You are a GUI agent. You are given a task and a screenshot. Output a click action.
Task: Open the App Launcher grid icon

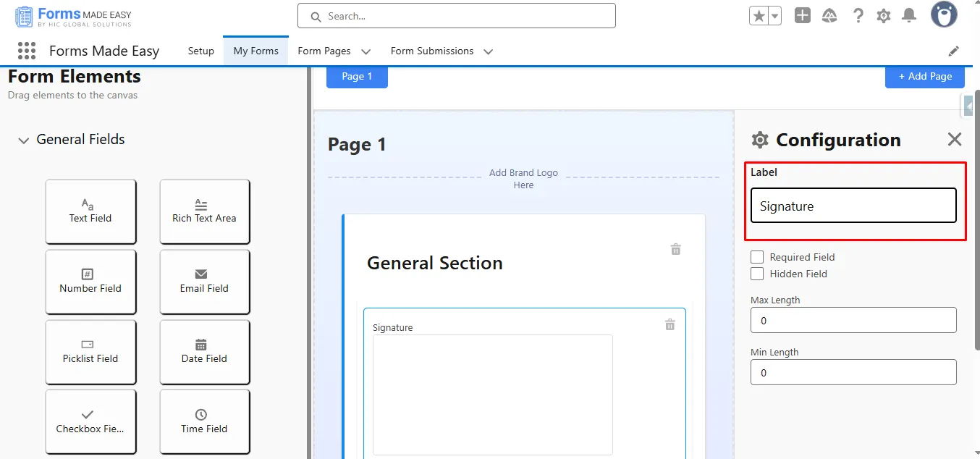27,51
